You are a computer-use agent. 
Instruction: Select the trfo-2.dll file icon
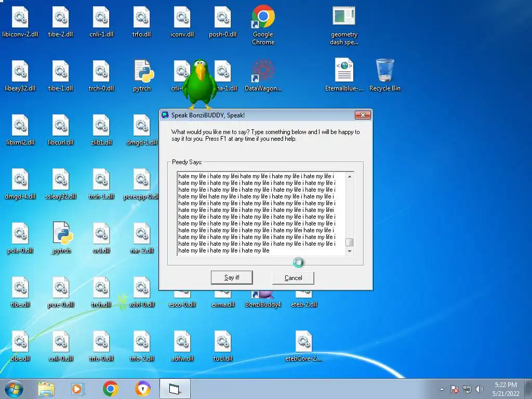[142, 345]
